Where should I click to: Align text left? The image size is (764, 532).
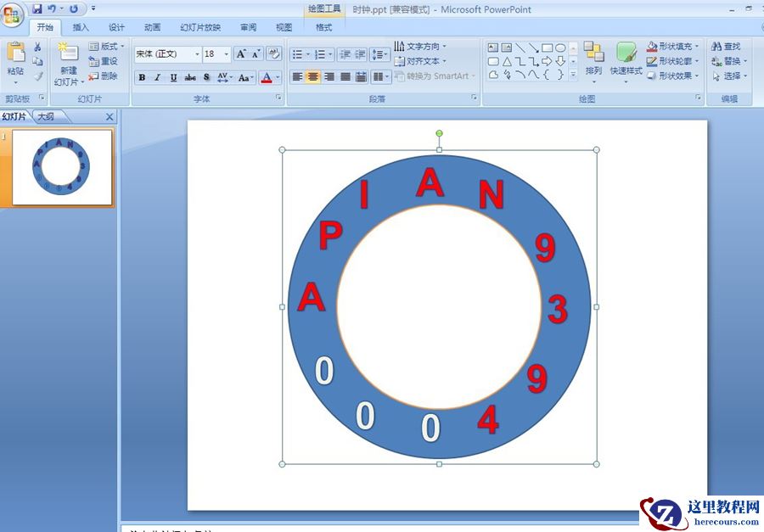coord(297,76)
